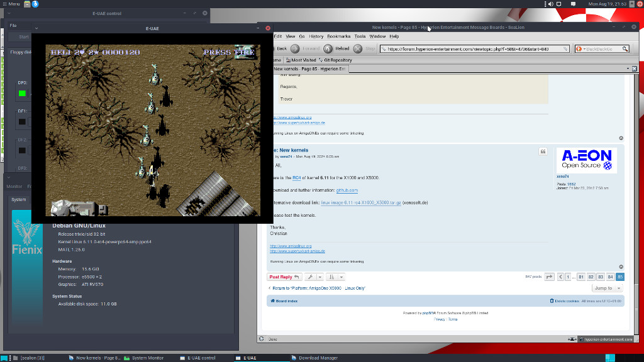The image size is (644, 362).
Task: Click the status bar globe icon beside Done
Action: (262, 339)
